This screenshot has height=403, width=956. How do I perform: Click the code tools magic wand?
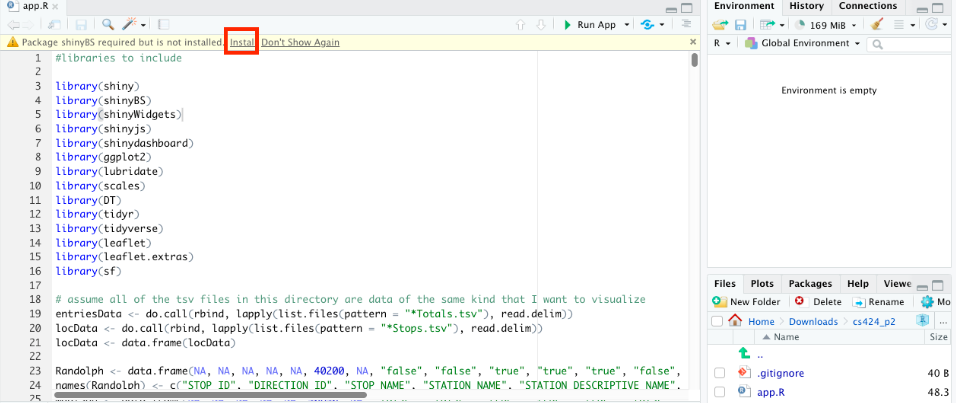129,24
